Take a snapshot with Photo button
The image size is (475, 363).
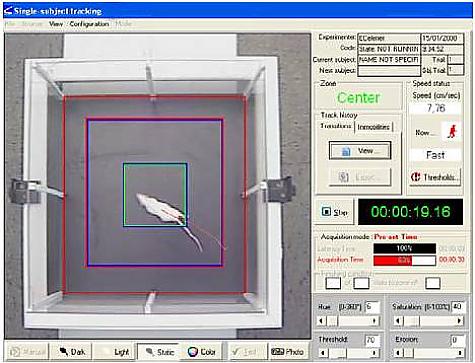[x=288, y=352]
